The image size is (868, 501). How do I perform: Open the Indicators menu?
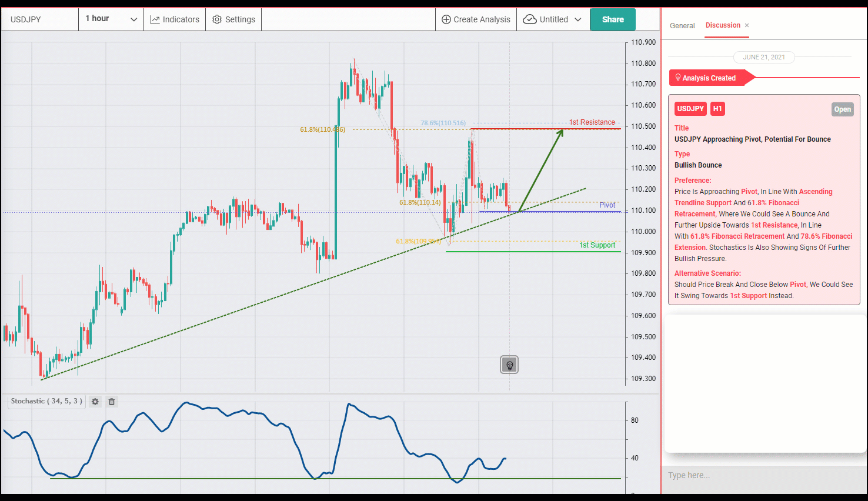[175, 19]
